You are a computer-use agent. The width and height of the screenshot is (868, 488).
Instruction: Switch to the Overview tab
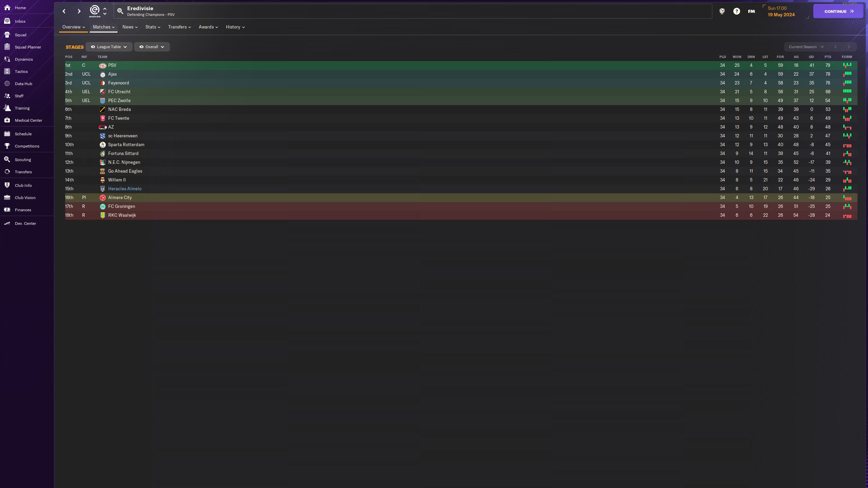(71, 27)
